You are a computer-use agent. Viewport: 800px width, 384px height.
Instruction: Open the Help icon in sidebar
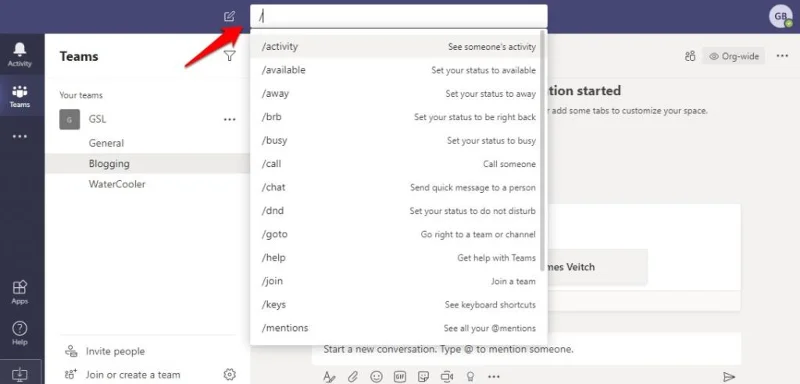[x=19, y=333]
